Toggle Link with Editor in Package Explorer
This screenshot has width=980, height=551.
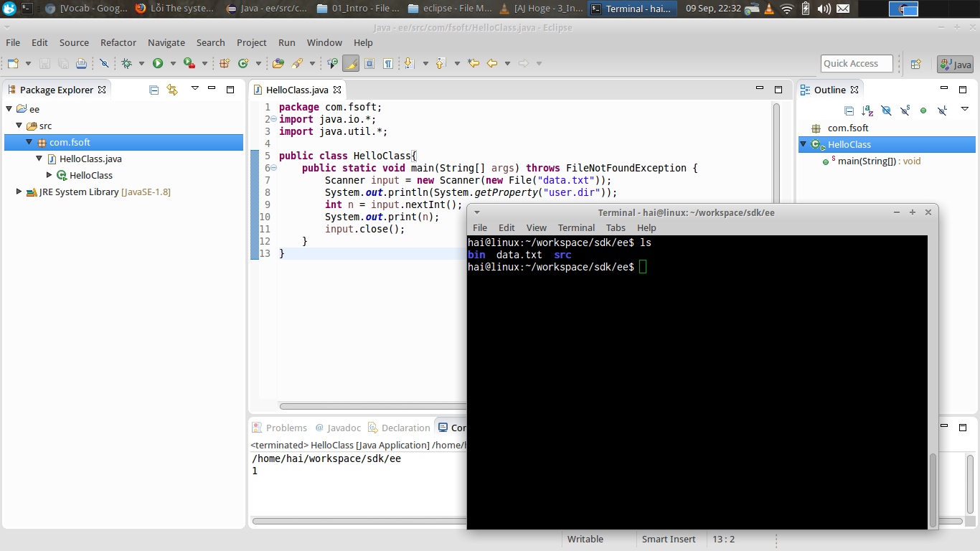pyautogui.click(x=172, y=90)
